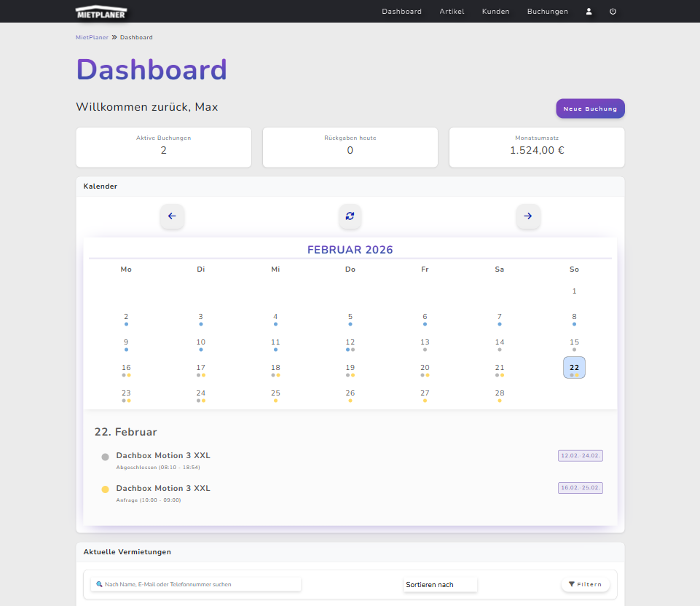The image size is (700, 606).
Task: Click the MietPlaner logo
Action: pyautogui.click(x=101, y=12)
